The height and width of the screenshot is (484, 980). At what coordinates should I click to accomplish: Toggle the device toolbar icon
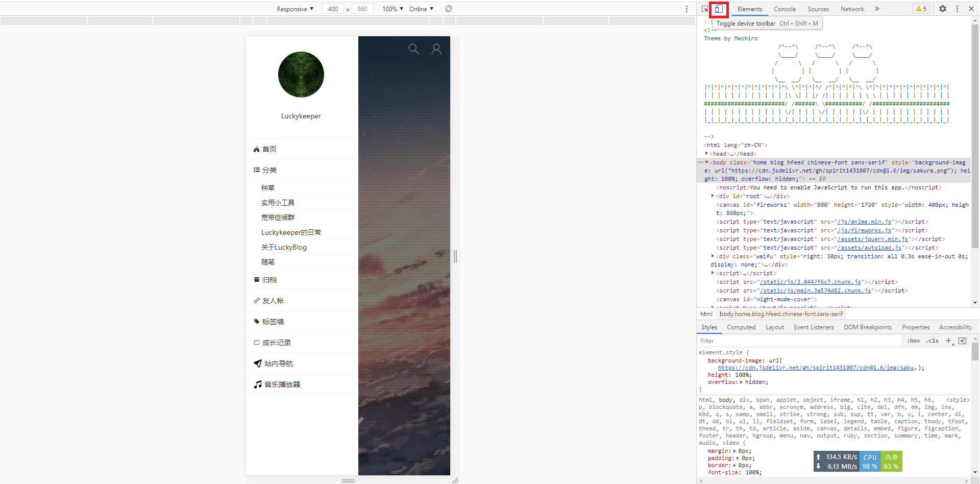pyautogui.click(x=719, y=9)
